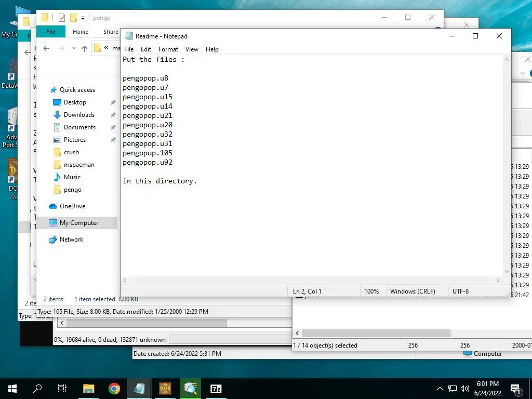Open Documents in the navigation pane
The width and height of the screenshot is (532, 399).
tap(79, 128)
